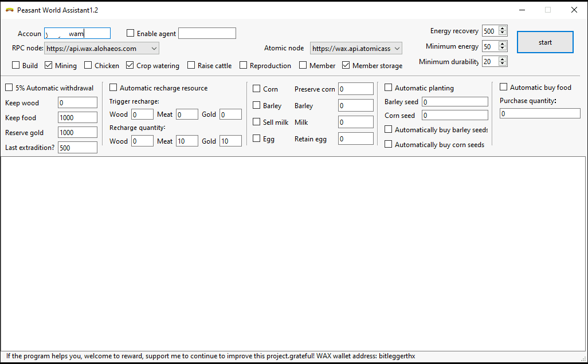This screenshot has width=588, height=364.
Task: Click the Corn seed field
Action: pyautogui.click(x=455, y=116)
